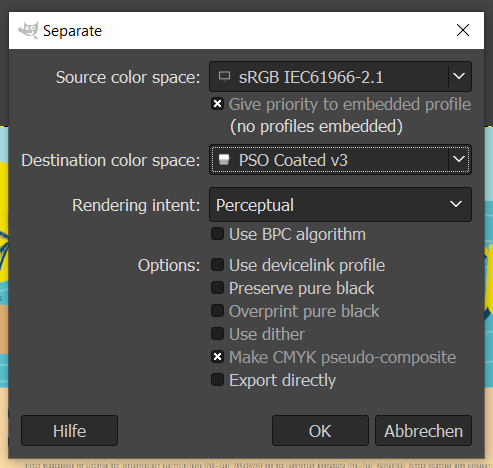Enable Use devicelink profile option
The image size is (493, 468).
(217, 265)
